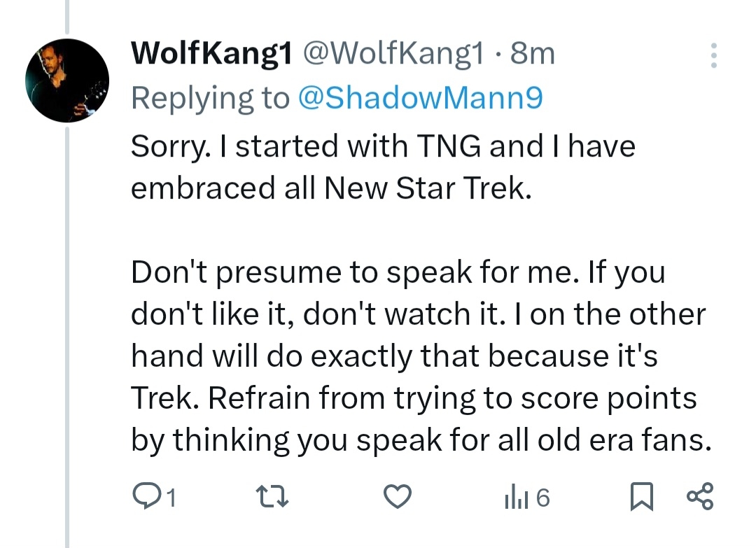The height and width of the screenshot is (548, 756).
Task: Click the reply count number 1
Action: (x=169, y=498)
